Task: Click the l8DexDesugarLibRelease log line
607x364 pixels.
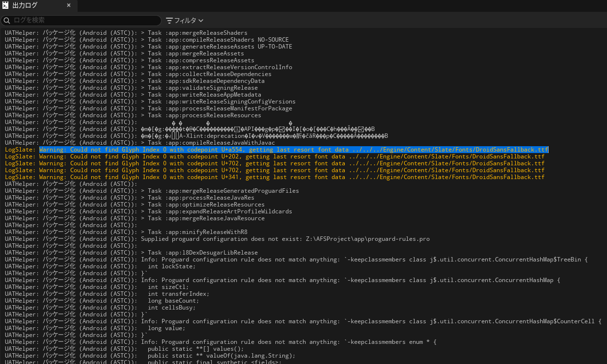Action: [131, 253]
